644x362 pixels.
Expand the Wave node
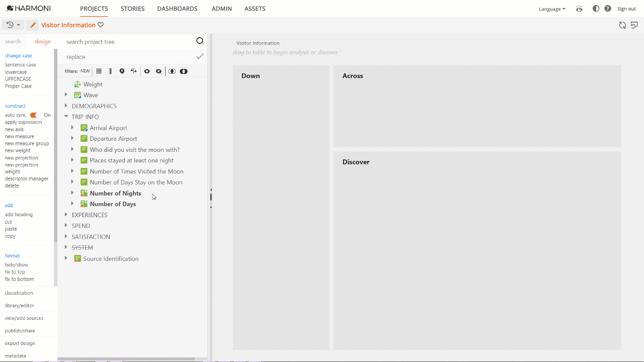click(66, 95)
